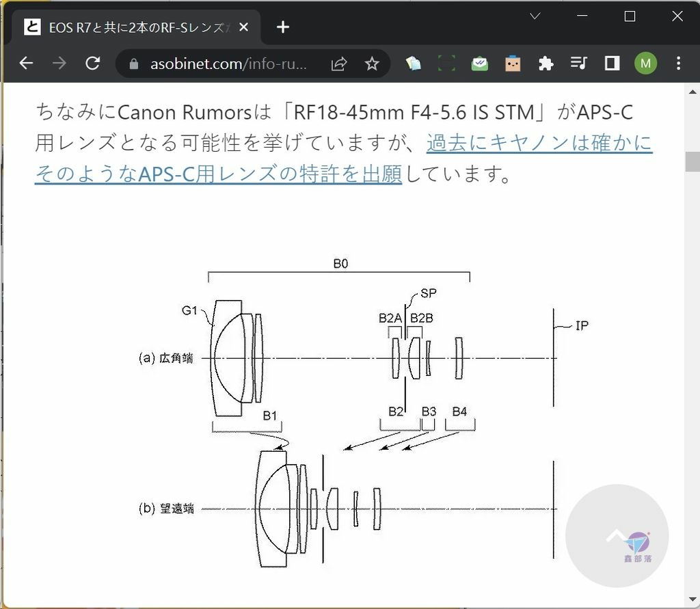Go back to the previous page
The width and height of the screenshot is (700, 609).
click(26, 64)
